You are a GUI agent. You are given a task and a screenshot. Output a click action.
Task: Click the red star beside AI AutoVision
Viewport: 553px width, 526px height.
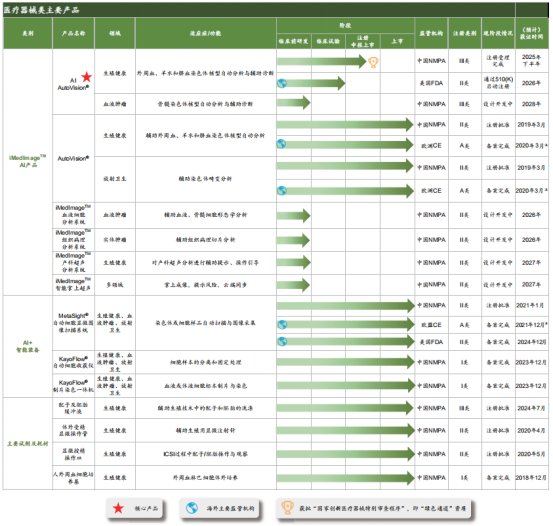[x=86, y=77]
